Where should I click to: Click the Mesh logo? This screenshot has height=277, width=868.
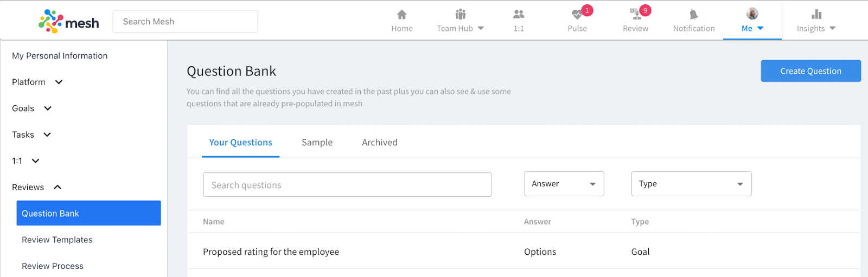68,22
